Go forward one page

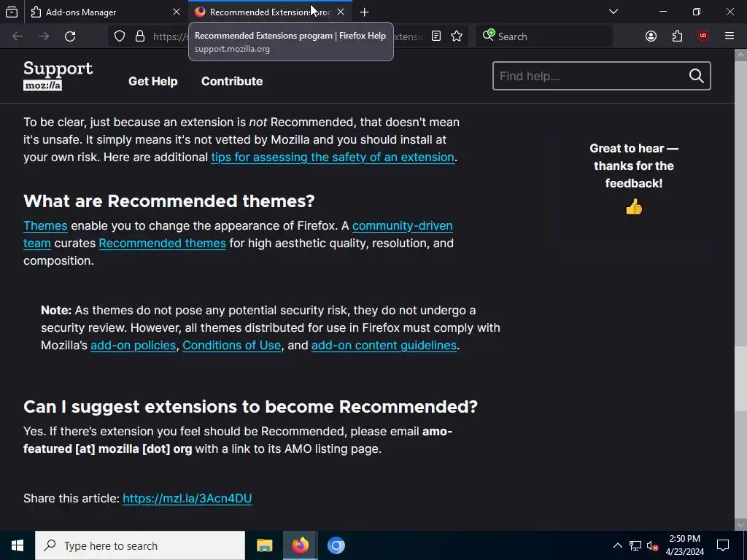(x=44, y=36)
